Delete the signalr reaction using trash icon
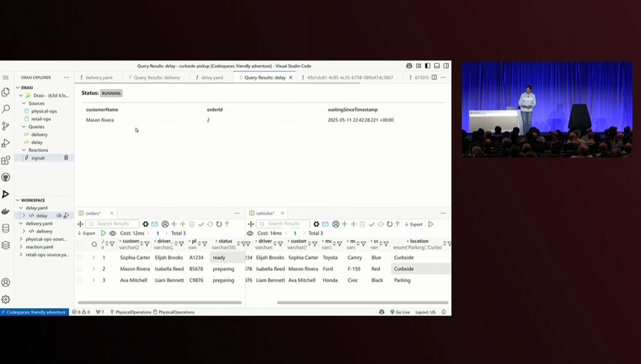The width and height of the screenshot is (641, 364). tap(66, 157)
